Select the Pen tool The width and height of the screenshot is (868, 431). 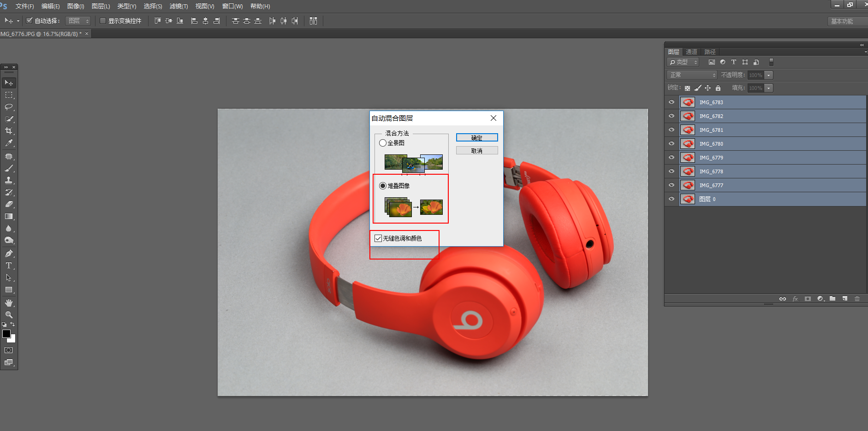pos(9,254)
